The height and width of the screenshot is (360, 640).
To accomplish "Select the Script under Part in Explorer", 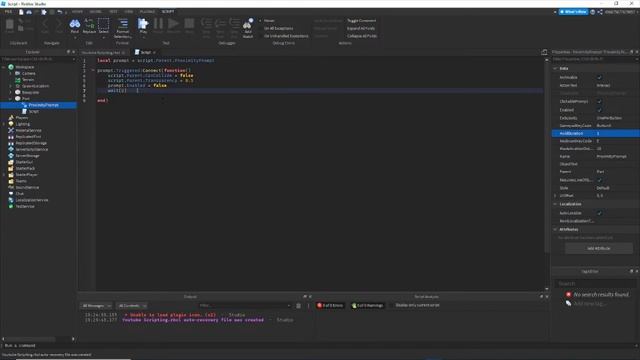I will [33, 111].
